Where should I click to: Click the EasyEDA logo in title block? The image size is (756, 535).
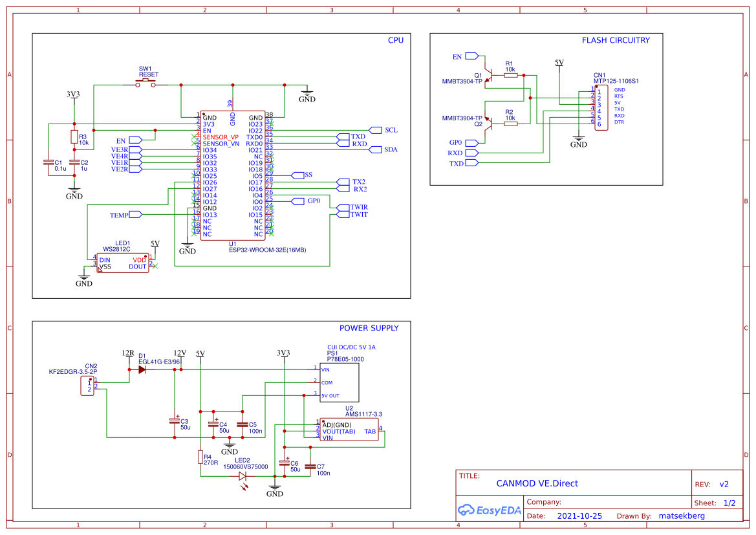pos(490,510)
